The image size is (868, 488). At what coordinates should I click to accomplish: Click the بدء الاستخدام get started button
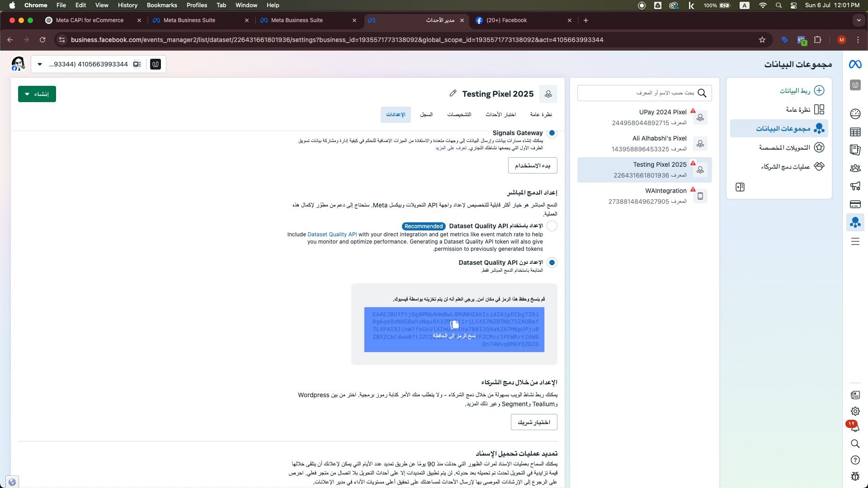pyautogui.click(x=532, y=165)
